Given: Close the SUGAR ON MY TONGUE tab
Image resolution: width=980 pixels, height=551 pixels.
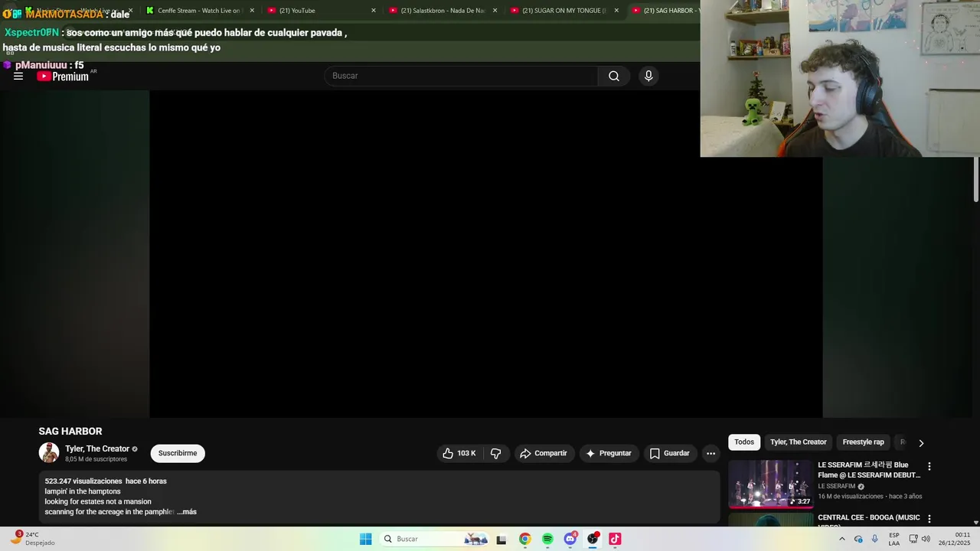Looking at the screenshot, I should [616, 11].
